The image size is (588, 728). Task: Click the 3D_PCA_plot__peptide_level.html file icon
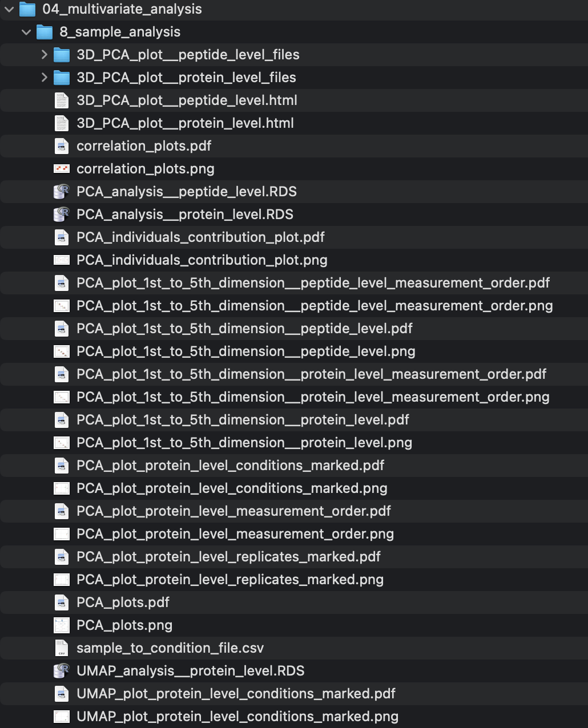coord(62,100)
